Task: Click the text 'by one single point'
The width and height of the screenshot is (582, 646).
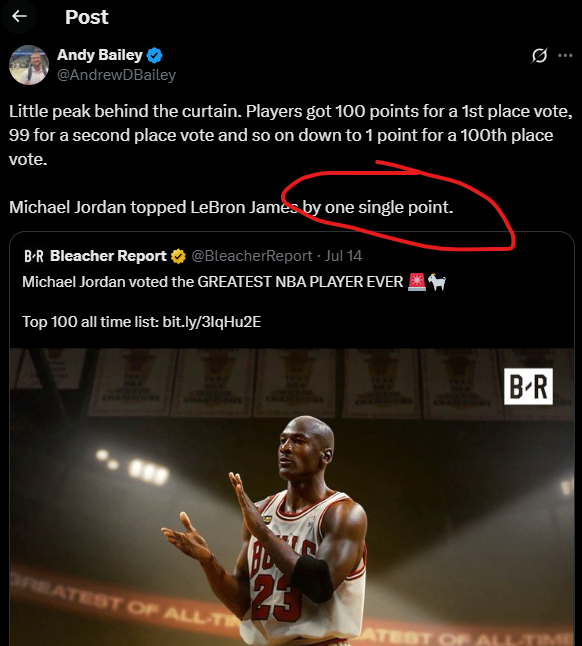Action: (x=378, y=207)
